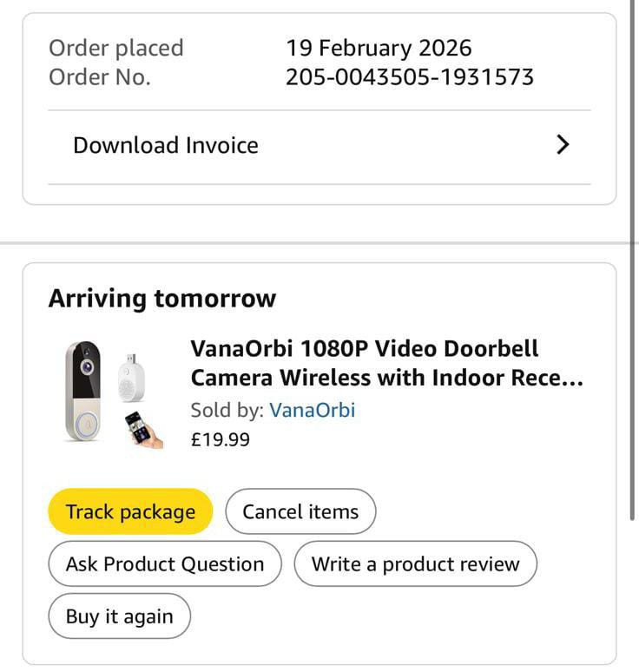Viewport: 639px width, 672px height.
Task: Click the £19.99 price text
Action: click(x=220, y=439)
